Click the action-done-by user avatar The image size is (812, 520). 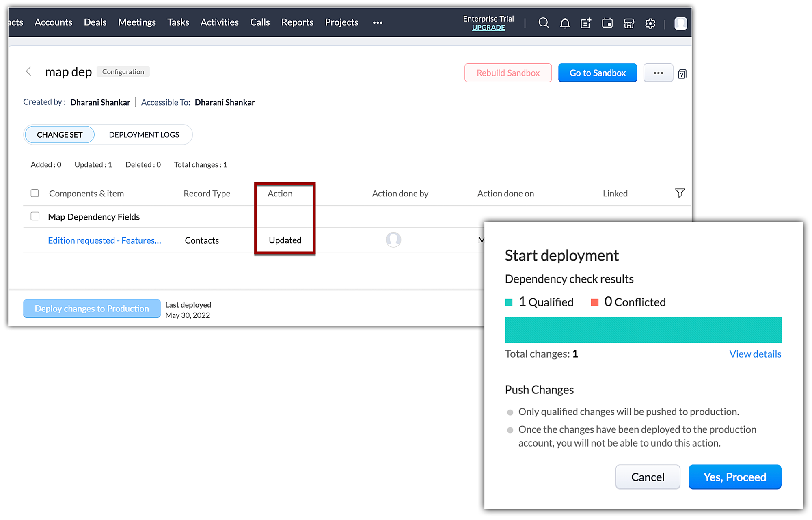(393, 240)
